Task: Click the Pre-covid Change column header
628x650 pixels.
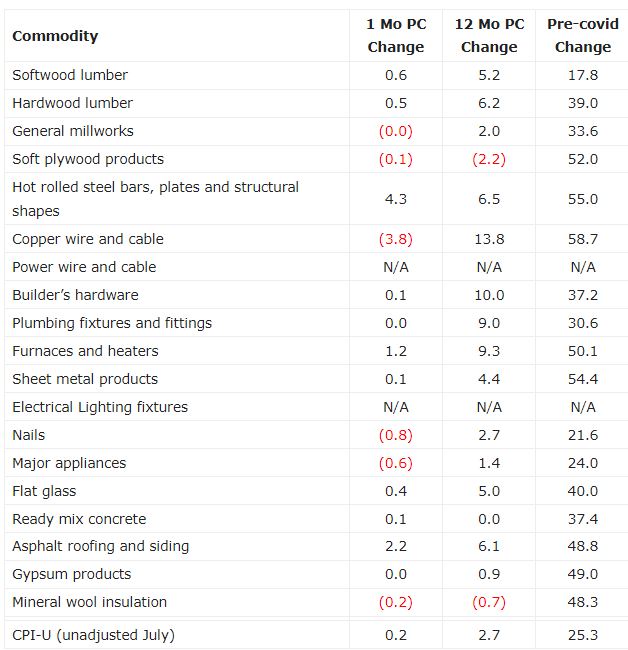Action: pyautogui.click(x=582, y=36)
